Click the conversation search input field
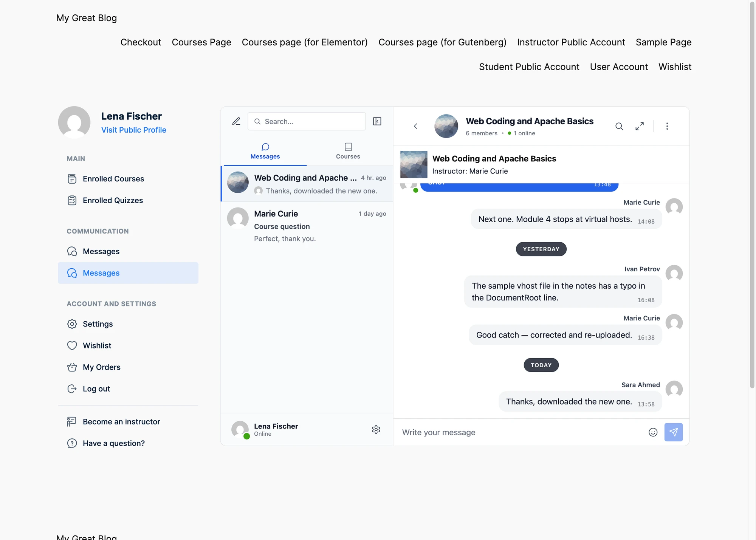Image resolution: width=756 pixels, height=540 pixels. coord(307,121)
